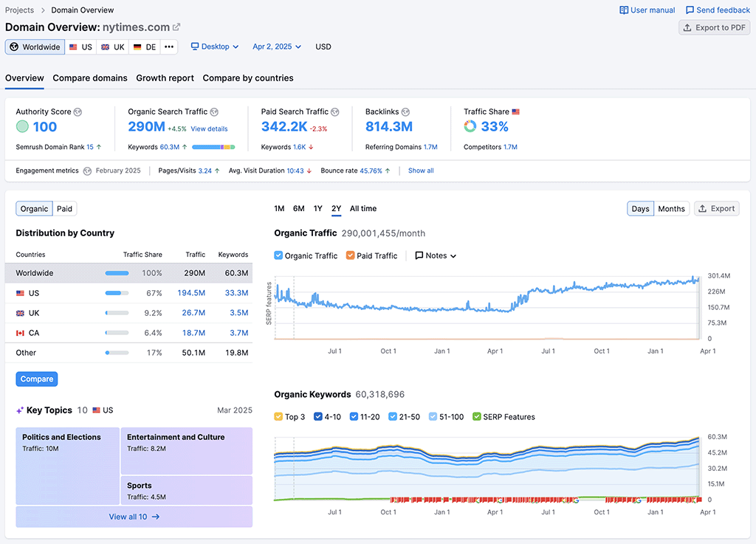This screenshot has height=544, width=756.
Task: Click the green Authority Score circle
Action: click(x=22, y=126)
